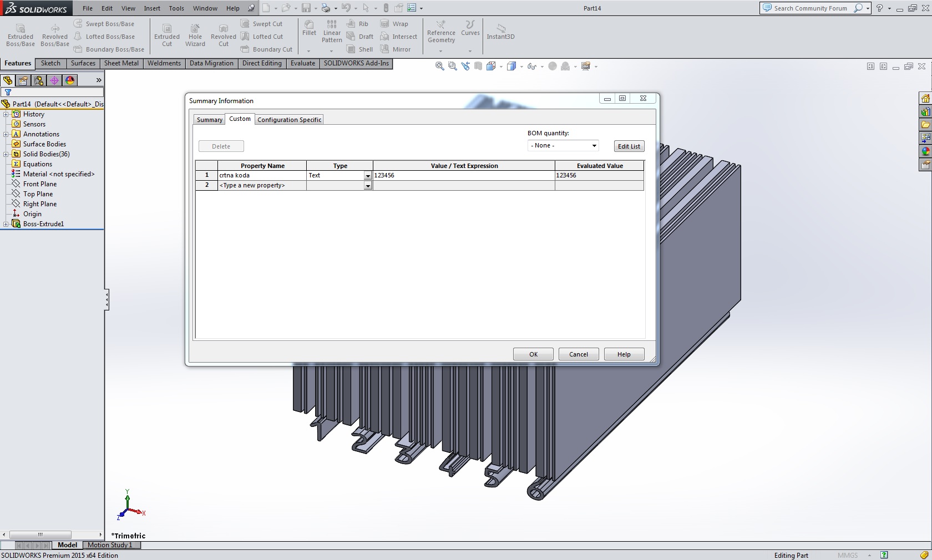The height and width of the screenshot is (560, 932).
Task: Click the Zoom to Fit magnifier icon
Action: tap(439, 67)
